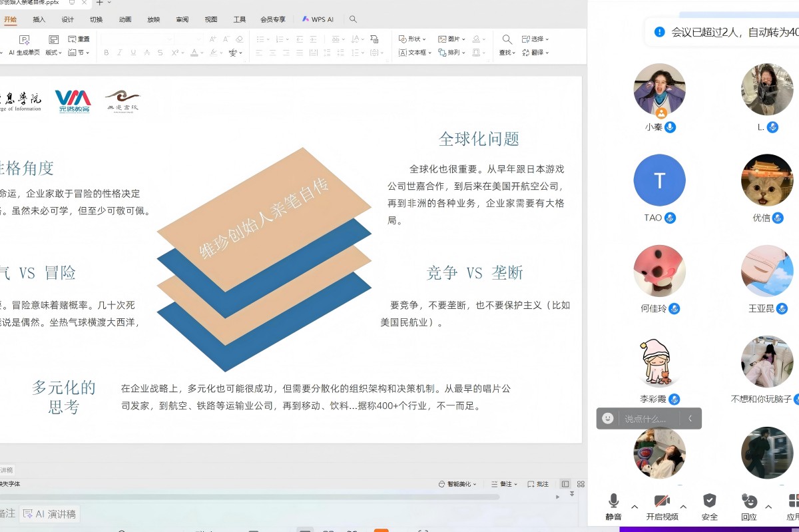
Task: Click the 回应 reaction icon
Action: pyautogui.click(x=748, y=501)
